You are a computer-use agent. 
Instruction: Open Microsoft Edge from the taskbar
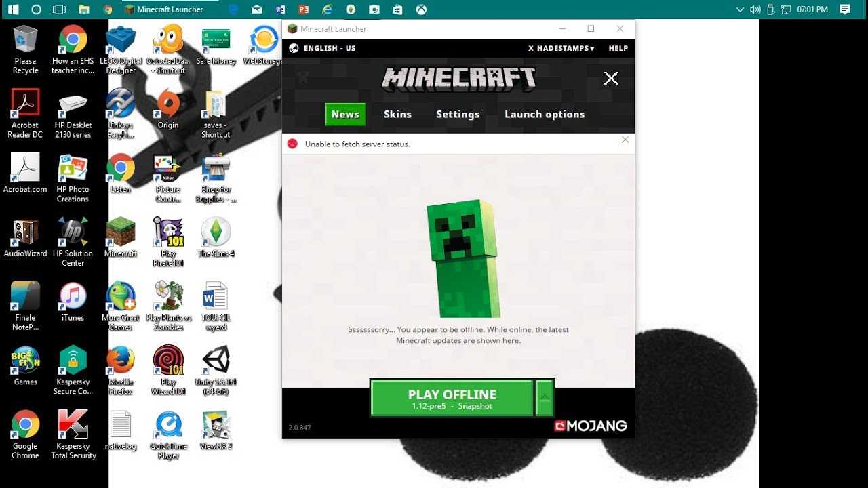pos(233,9)
